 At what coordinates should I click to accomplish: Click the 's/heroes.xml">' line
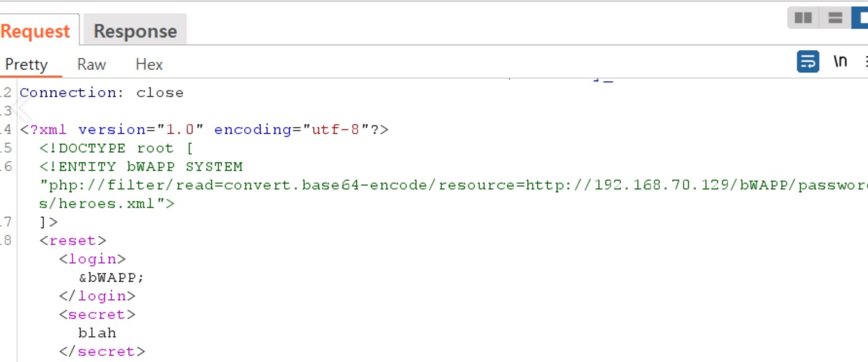coord(106,204)
